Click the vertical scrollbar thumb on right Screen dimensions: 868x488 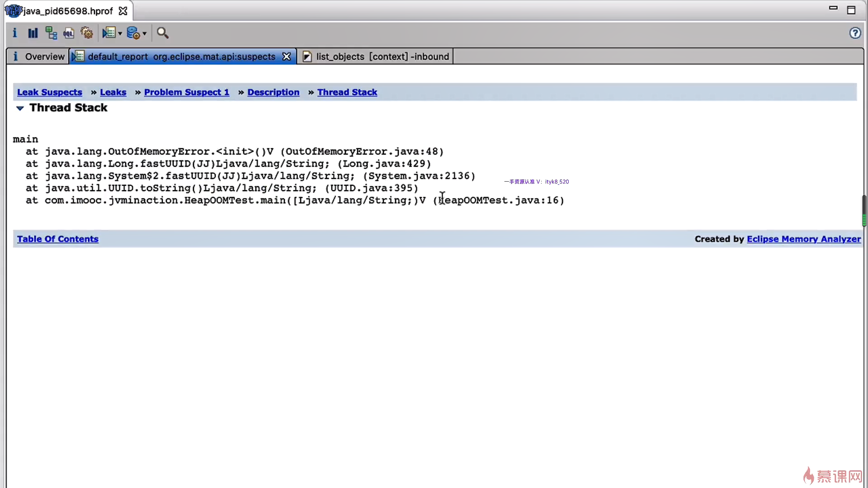[863, 211]
